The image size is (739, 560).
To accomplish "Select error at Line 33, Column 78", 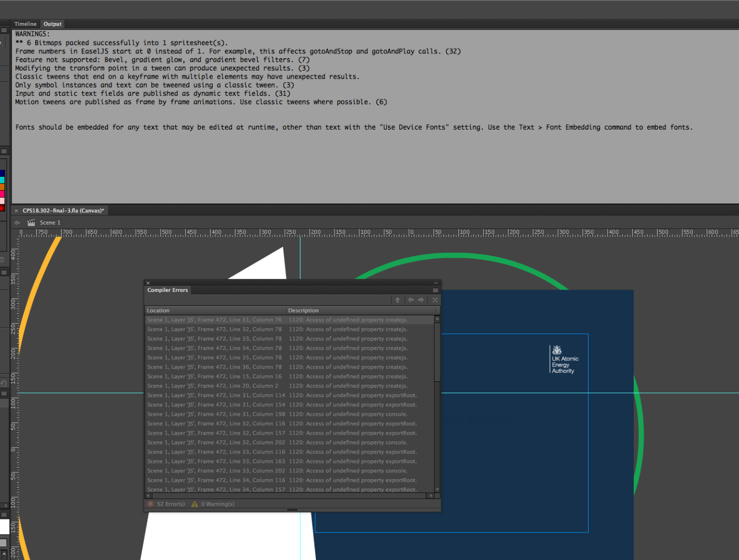I will pos(289,339).
